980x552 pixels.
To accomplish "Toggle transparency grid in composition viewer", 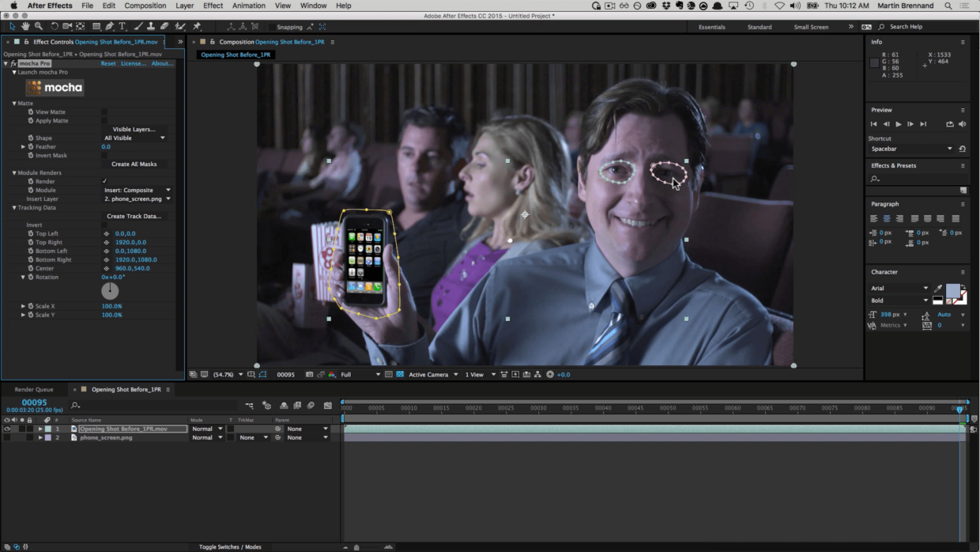I will [400, 374].
